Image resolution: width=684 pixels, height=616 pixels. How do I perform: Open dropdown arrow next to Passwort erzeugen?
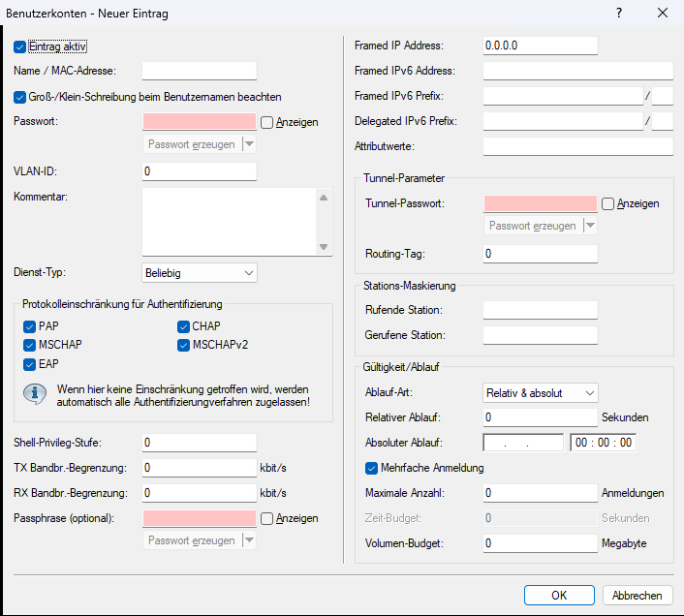249,144
